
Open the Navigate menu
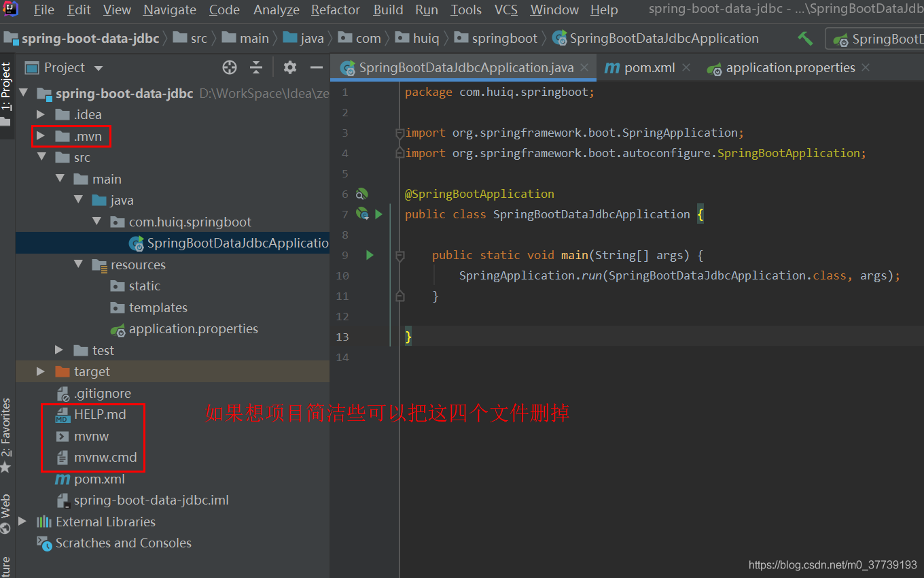coord(170,10)
